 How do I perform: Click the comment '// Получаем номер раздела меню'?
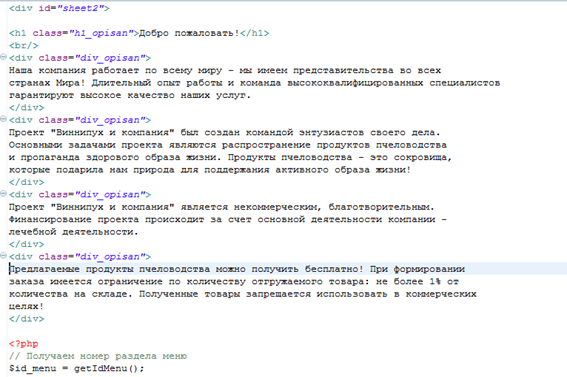(98, 356)
